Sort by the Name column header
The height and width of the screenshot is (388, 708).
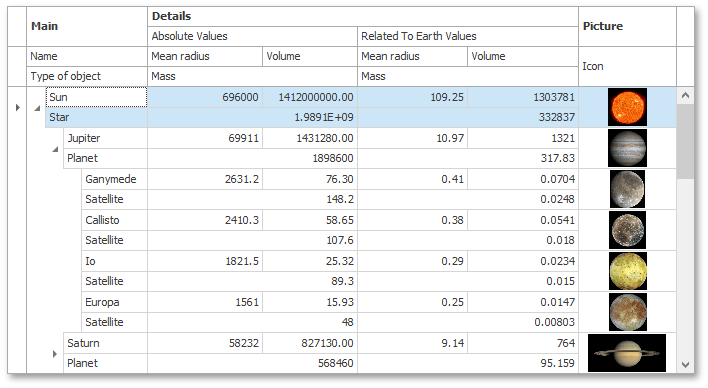(87, 56)
